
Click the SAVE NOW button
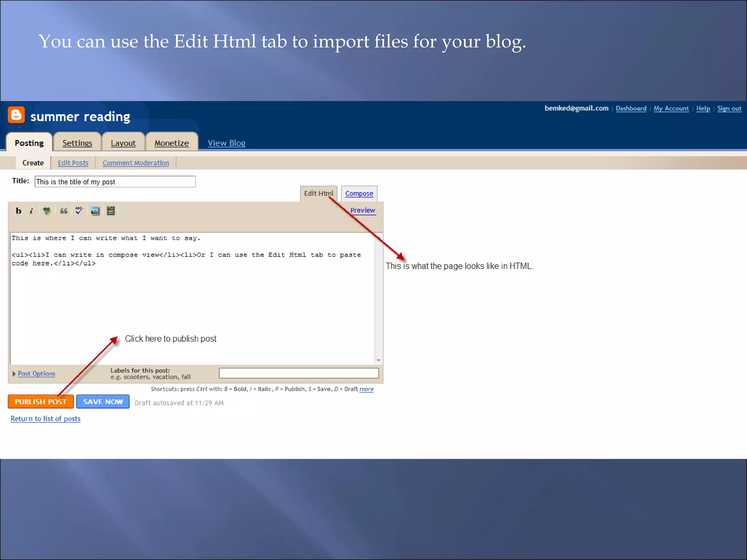tap(103, 402)
